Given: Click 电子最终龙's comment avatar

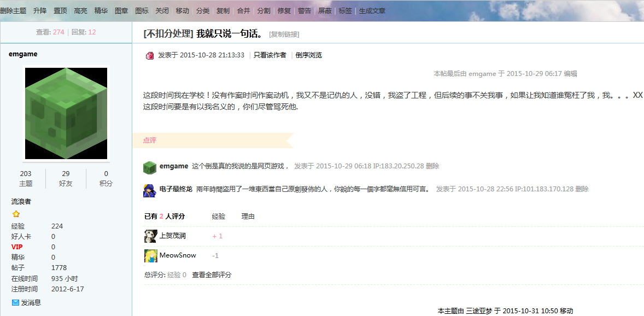Looking at the screenshot, I should click(x=149, y=191).
